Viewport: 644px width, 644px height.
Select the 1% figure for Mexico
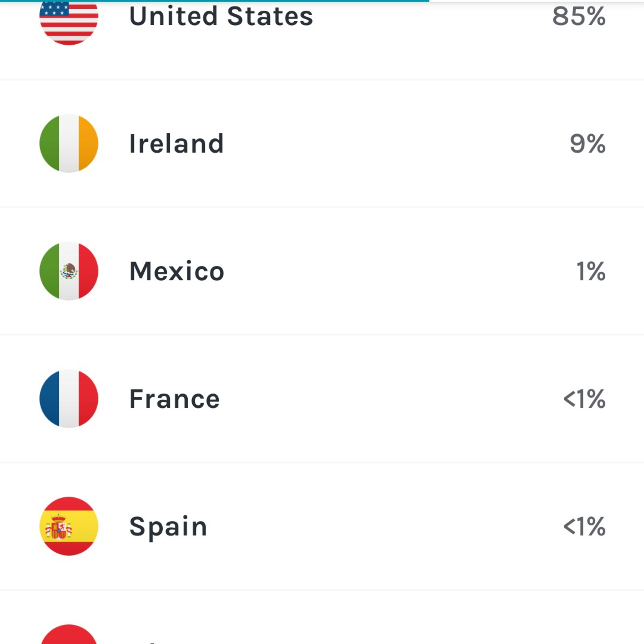[591, 271]
